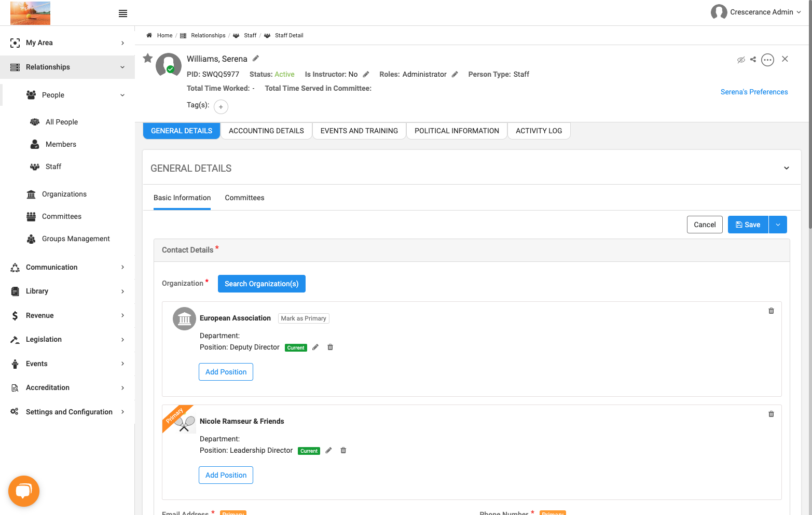Edit Roles Administrator pencil icon
812x515 pixels.
455,74
